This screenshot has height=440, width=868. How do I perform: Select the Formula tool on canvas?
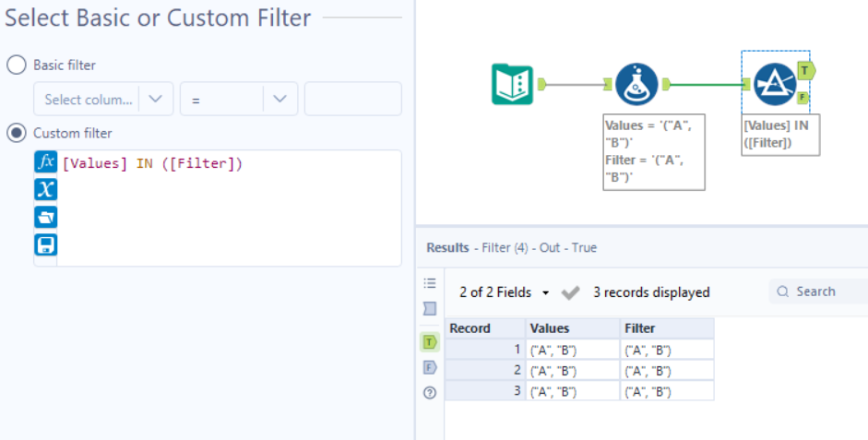pos(636,84)
